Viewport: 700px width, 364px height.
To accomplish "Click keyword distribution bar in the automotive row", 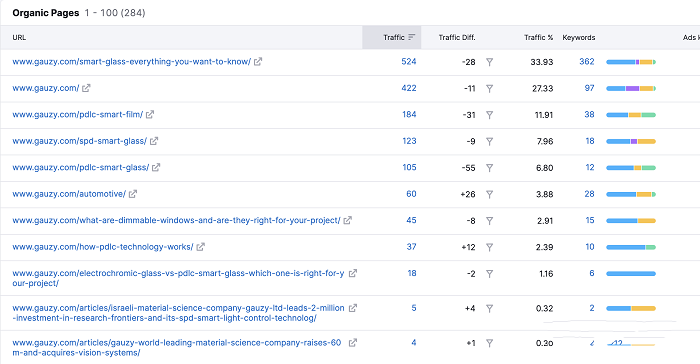I will [631, 194].
